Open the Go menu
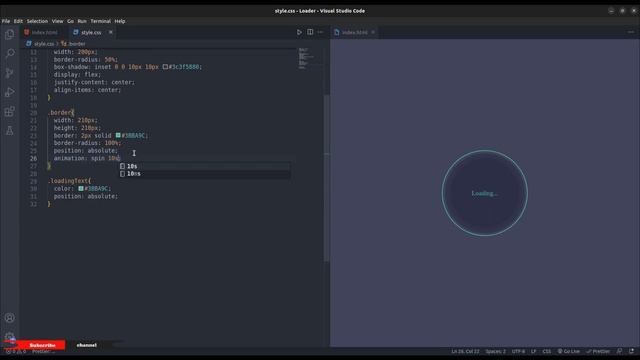 coord(71,21)
